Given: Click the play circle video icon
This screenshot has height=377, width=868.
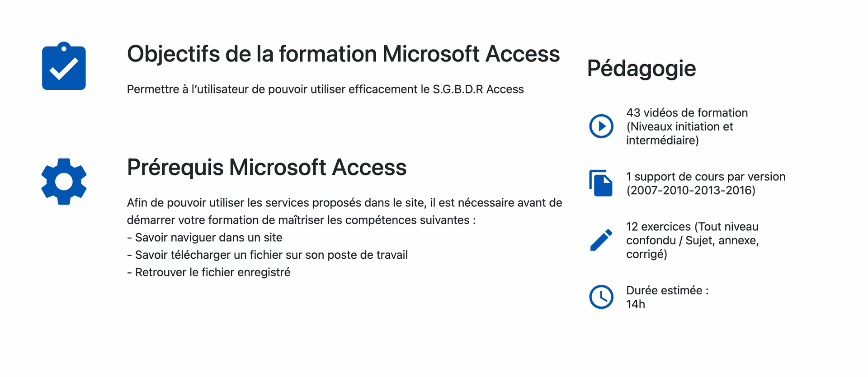Looking at the screenshot, I should coord(601,126).
